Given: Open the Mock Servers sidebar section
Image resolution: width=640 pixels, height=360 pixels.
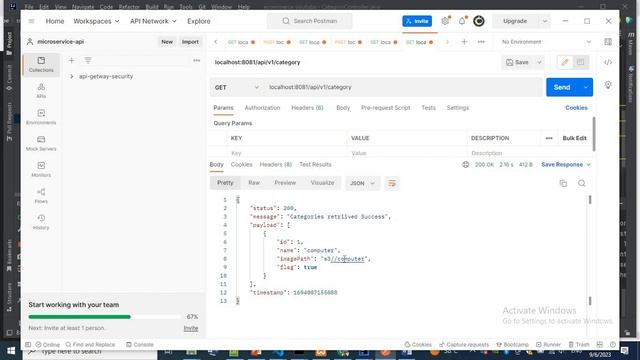Looking at the screenshot, I should [x=41, y=143].
